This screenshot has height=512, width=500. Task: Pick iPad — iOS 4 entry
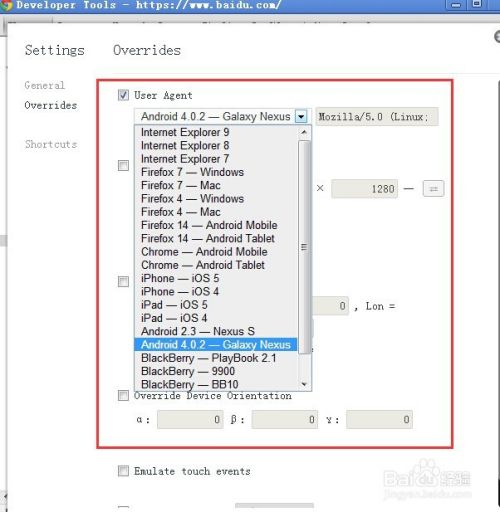216,318
